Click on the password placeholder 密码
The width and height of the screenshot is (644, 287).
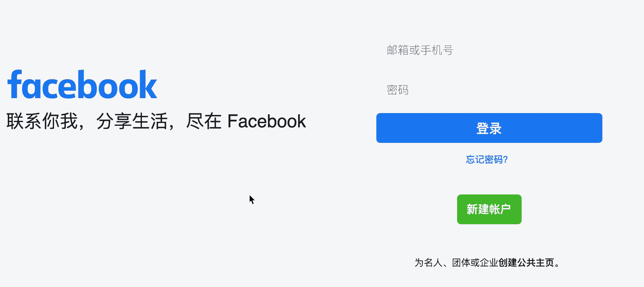coord(397,90)
